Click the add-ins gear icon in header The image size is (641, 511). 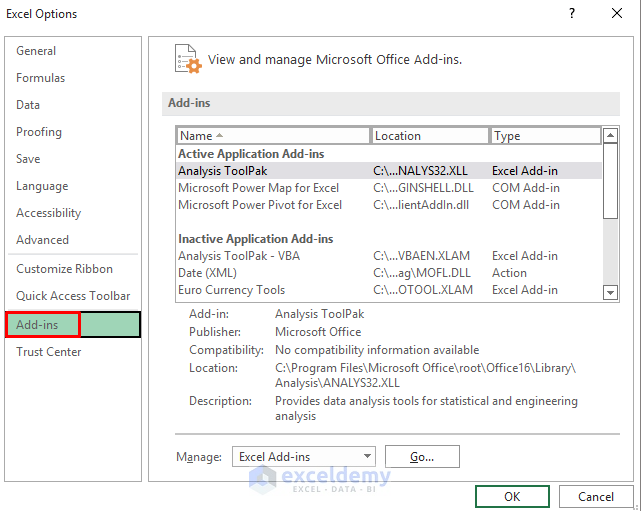pyautogui.click(x=187, y=59)
